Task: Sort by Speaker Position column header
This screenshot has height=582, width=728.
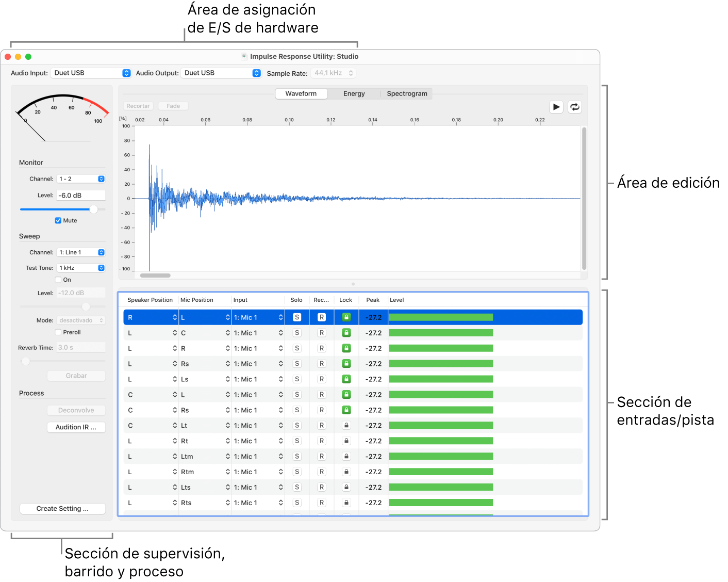Action: pyautogui.click(x=150, y=300)
